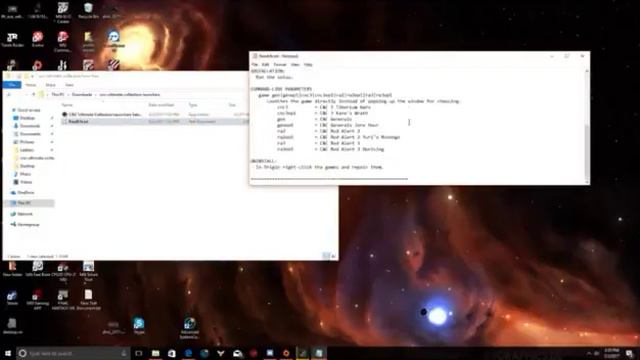Sort files by Name column header
This screenshot has width=640, height=360.
pos(67,105)
